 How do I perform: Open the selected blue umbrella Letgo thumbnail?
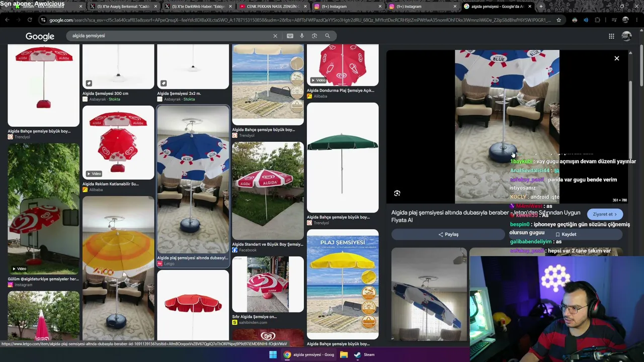click(193, 179)
